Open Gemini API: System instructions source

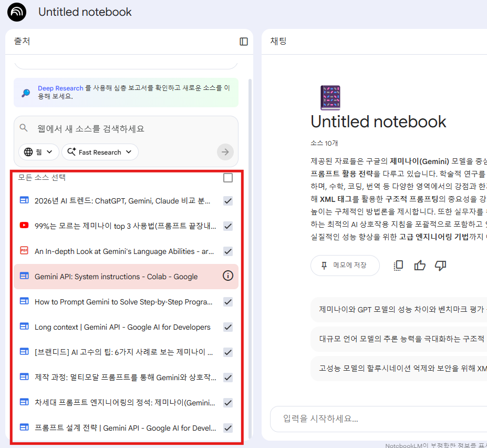tap(116, 277)
